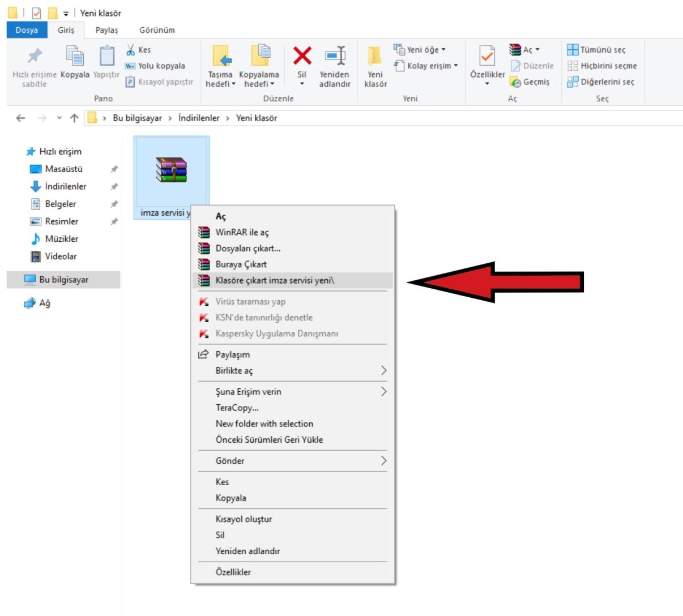Screen dimensions: 683x616
Task: Open the Taşıma hedefi dropdown
Action: [x=220, y=84]
